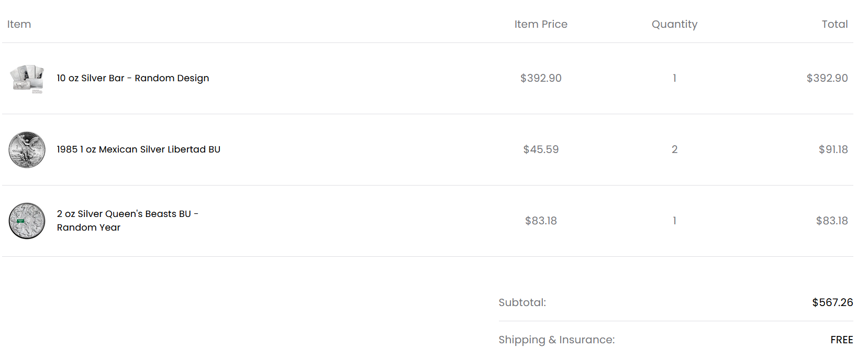868x348 pixels.
Task: Open the 10 oz Silver Bar – Random Design link
Action: [133, 78]
